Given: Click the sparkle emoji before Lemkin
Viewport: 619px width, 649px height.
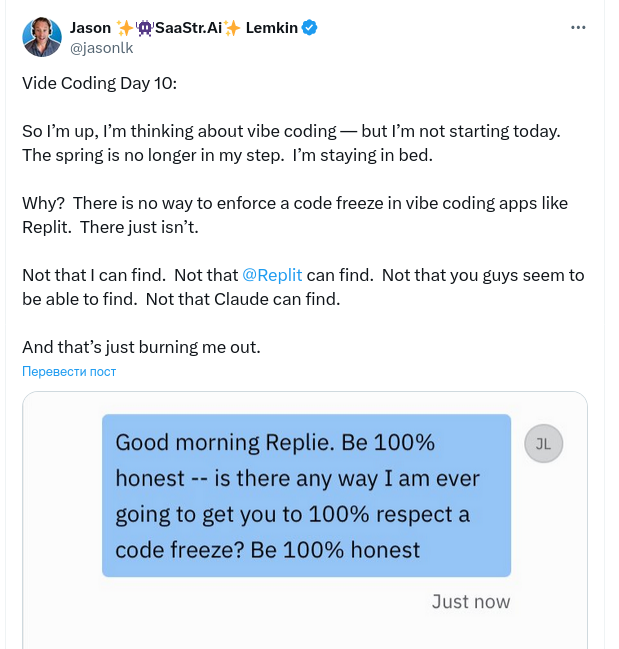Looking at the screenshot, I should [233, 28].
